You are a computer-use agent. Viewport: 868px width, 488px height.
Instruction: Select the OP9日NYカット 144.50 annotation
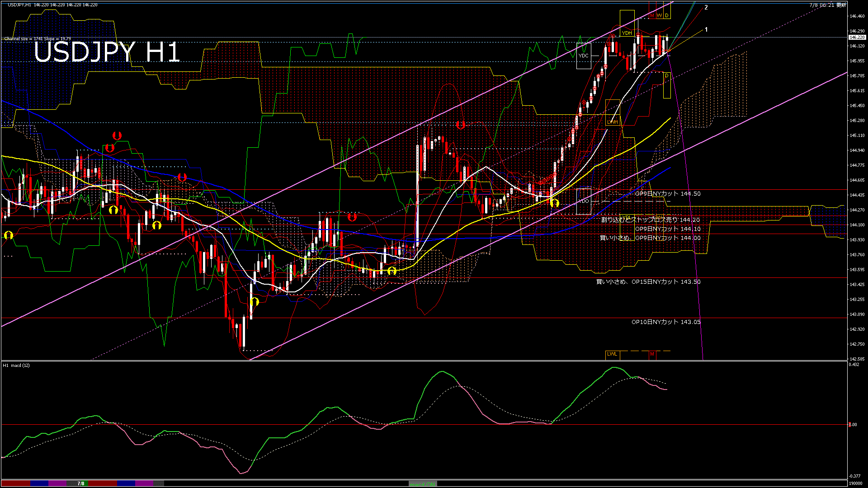[x=668, y=194]
